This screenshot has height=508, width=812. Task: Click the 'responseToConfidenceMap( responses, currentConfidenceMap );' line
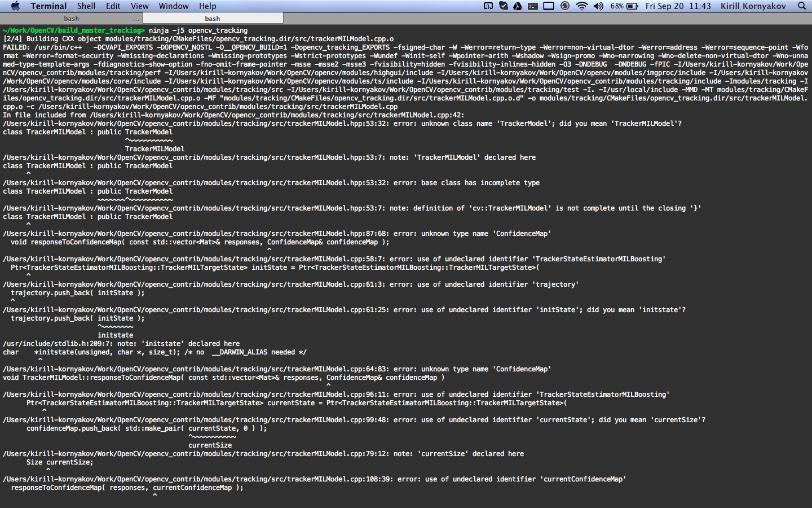click(x=127, y=488)
